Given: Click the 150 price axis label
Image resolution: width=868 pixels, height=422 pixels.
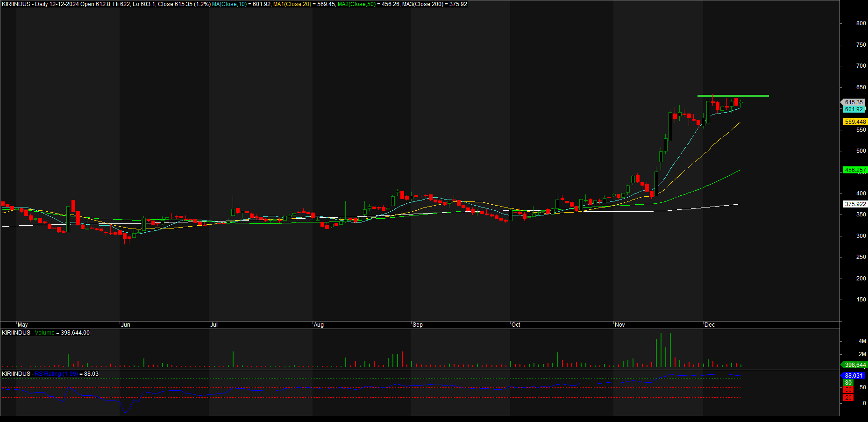Looking at the screenshot, I should pyautogui.click(x=861, y=300).
